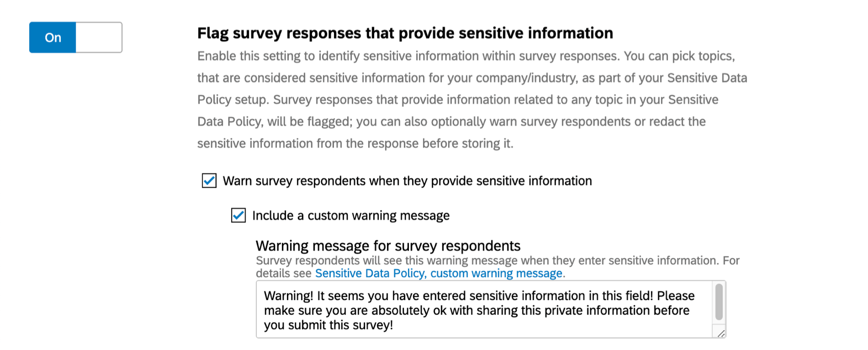This screenshot has height=350, width=868.
Task: Click the custom warning message checkbox label
Action: click(x=351, y=215)
